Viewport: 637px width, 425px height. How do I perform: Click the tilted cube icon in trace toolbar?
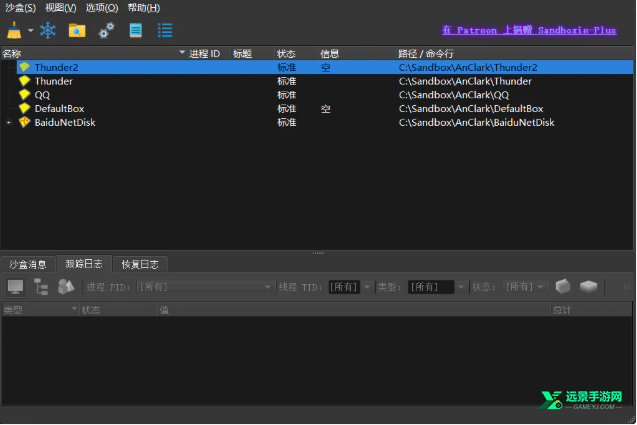(x=563, y=287)
